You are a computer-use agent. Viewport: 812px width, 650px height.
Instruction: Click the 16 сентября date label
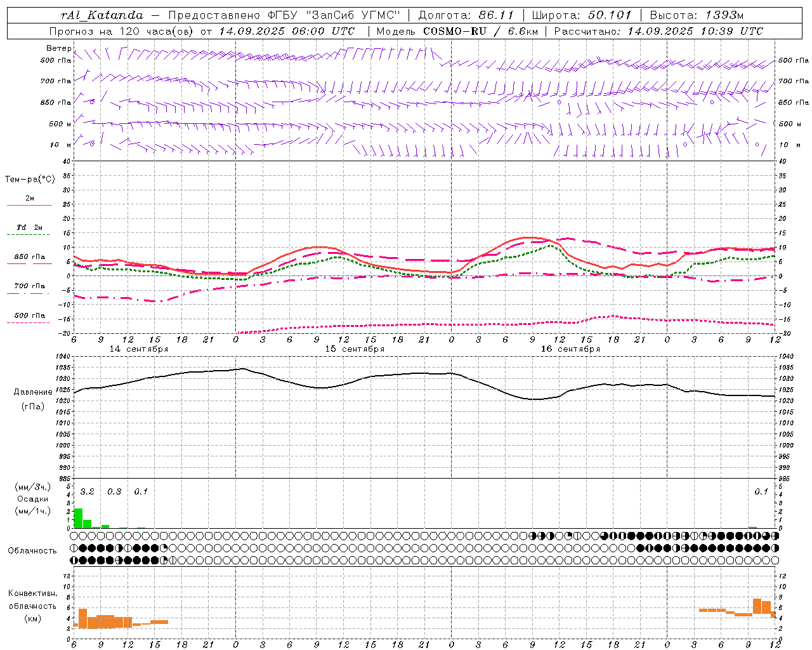click(x=570, y=349)
